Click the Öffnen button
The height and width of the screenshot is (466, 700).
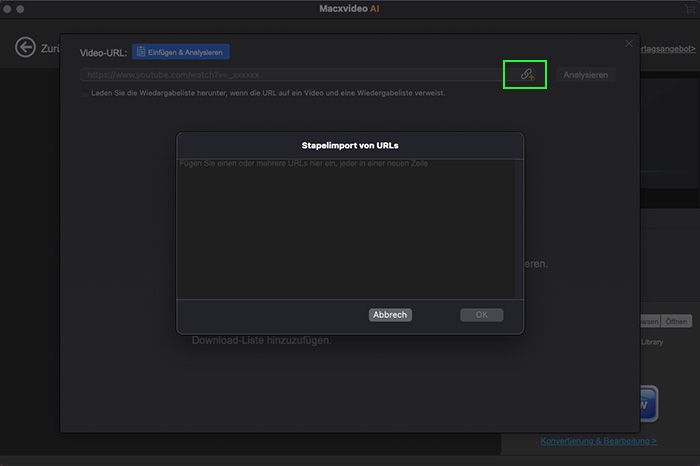(x=677, y=322)
